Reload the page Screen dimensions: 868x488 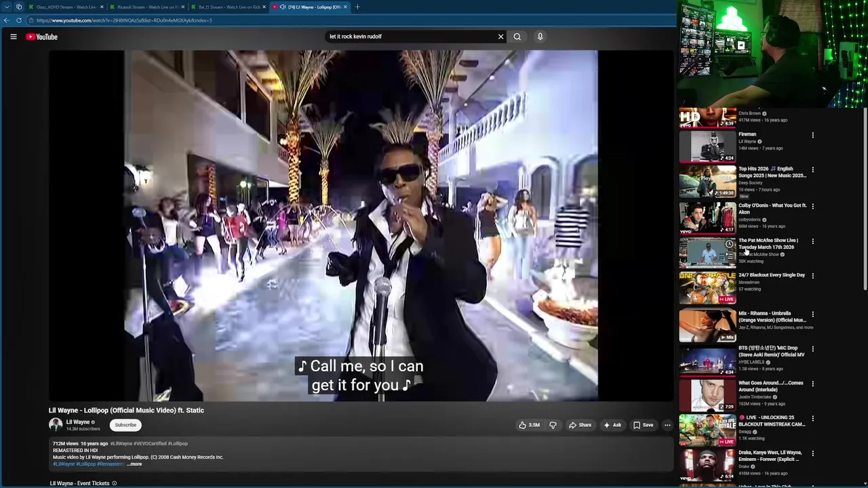pos(19,20)
